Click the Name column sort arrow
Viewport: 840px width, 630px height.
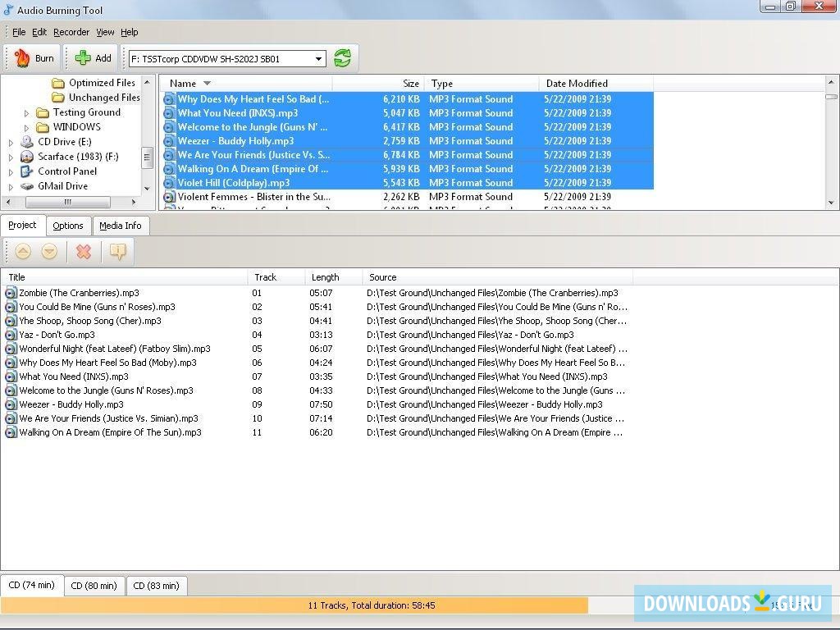[207, 84]
